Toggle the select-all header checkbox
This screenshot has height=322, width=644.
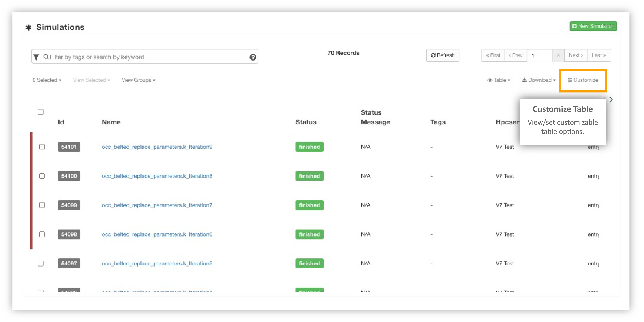(41, 112)
